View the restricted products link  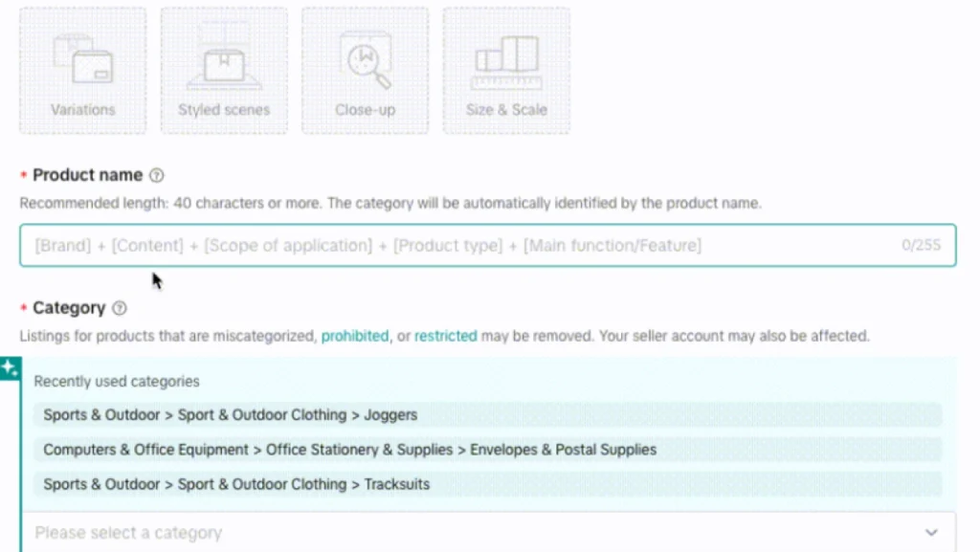pos(445,336)
